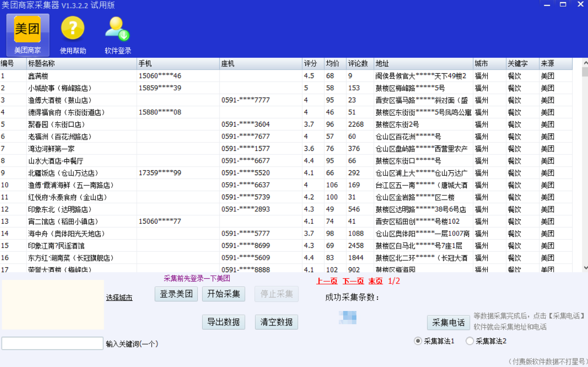Screen dimensions: 588x367
Task: Click the table scrollbar up arrow
Action: 585,62
